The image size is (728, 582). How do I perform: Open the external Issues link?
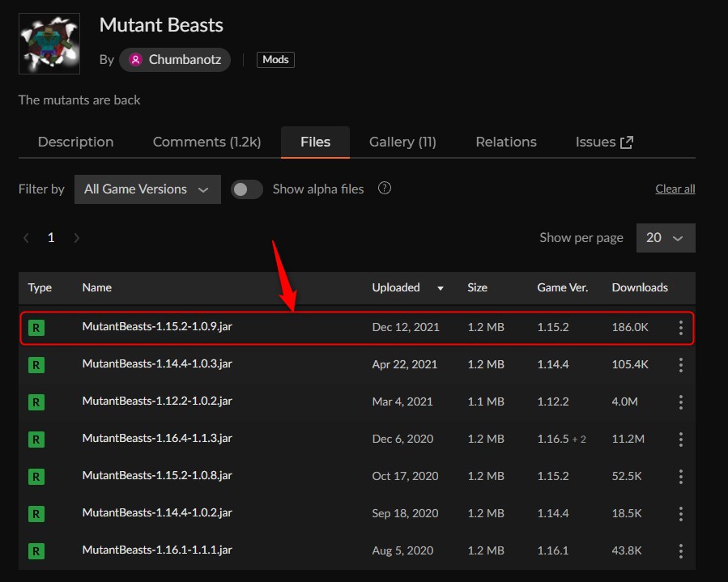pos(604,142)
